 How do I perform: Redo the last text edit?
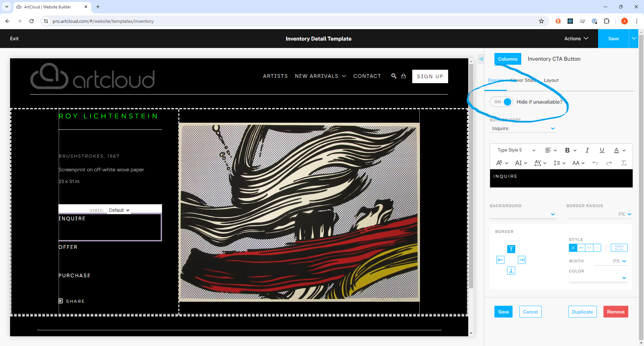click(x=609, y=163)
